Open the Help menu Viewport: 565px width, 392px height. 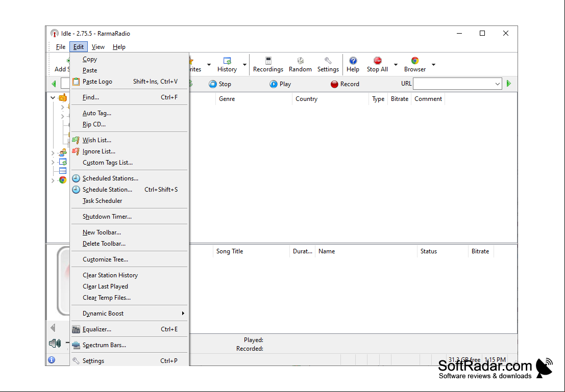point(119,47)
